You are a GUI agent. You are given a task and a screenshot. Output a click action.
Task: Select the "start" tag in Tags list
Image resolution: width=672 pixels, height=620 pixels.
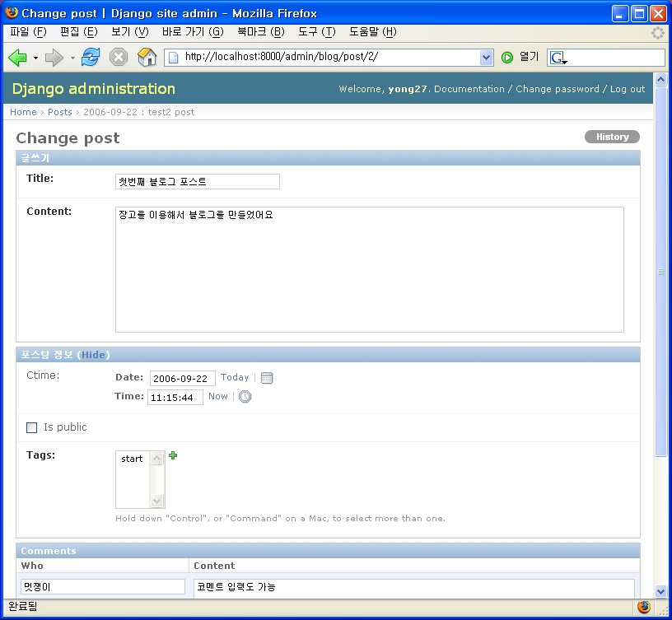[x=132, y=459]
